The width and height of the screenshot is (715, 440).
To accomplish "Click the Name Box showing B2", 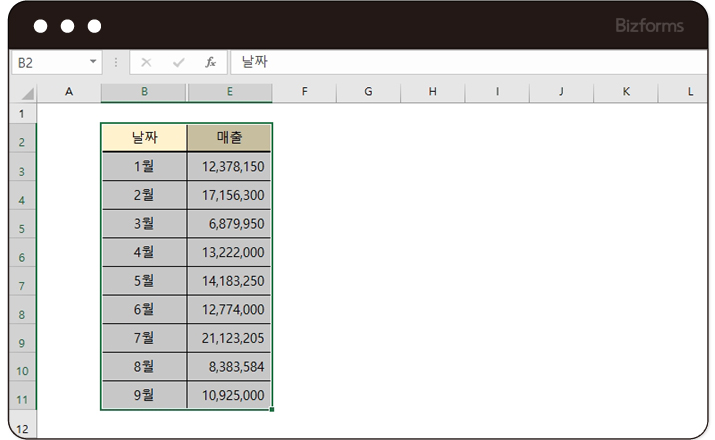I will 50,62.
